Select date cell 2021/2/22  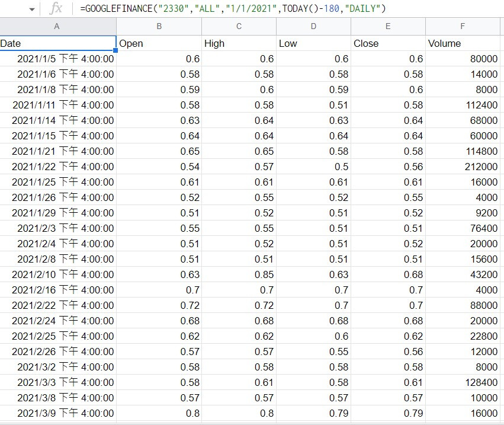[58, 305]
